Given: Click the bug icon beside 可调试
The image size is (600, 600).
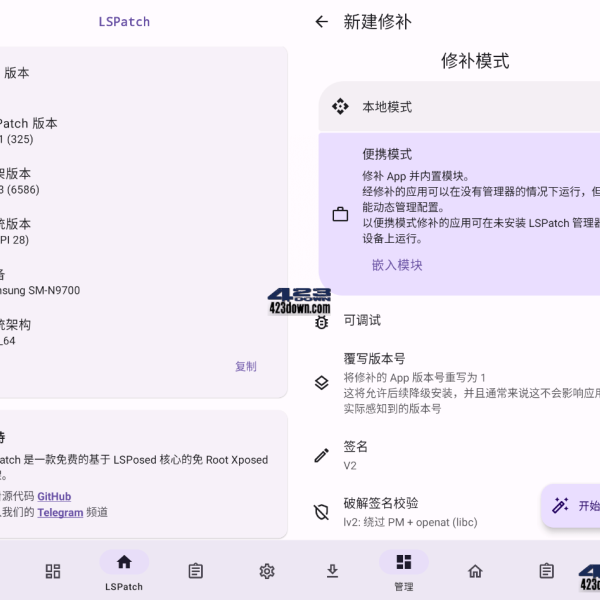Looking at the screenshot, I should pos(321,322).
